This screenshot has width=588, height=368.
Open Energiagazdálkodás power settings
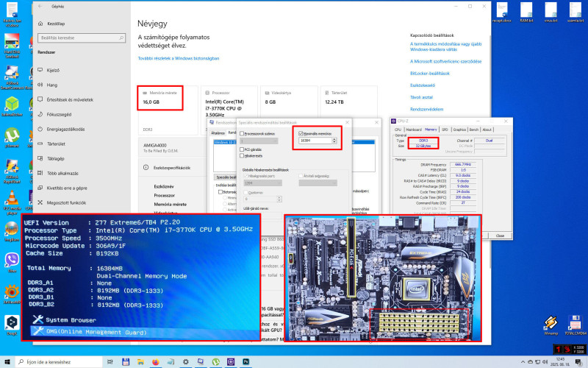click(x=61, y=129)
